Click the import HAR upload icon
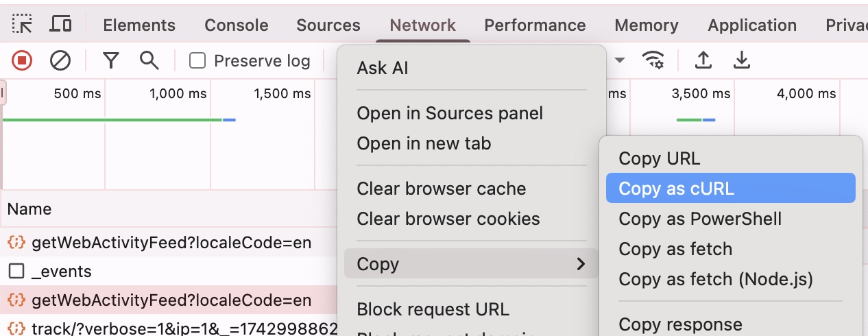Image resolution: width=868 pixels, height=336 pixels. [x=703, y=60]
